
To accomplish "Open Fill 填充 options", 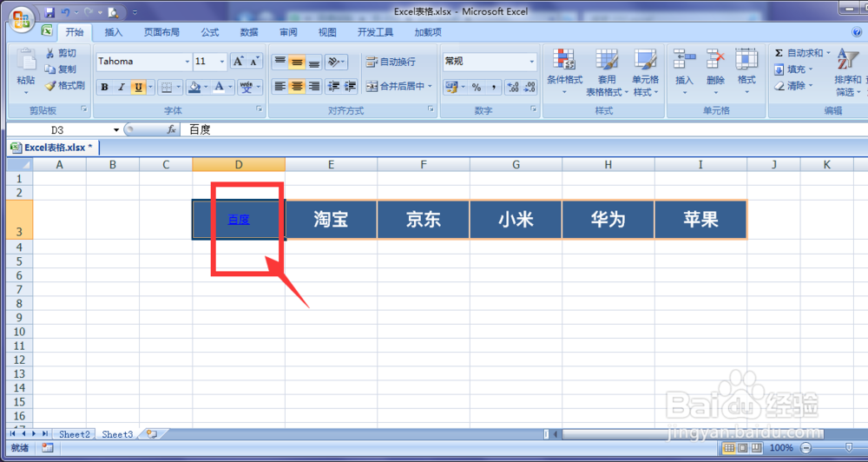I will click(x=792, y=69).
